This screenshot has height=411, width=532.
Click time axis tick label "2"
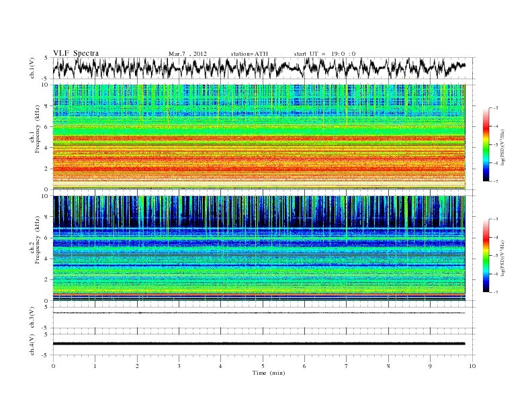137,366
